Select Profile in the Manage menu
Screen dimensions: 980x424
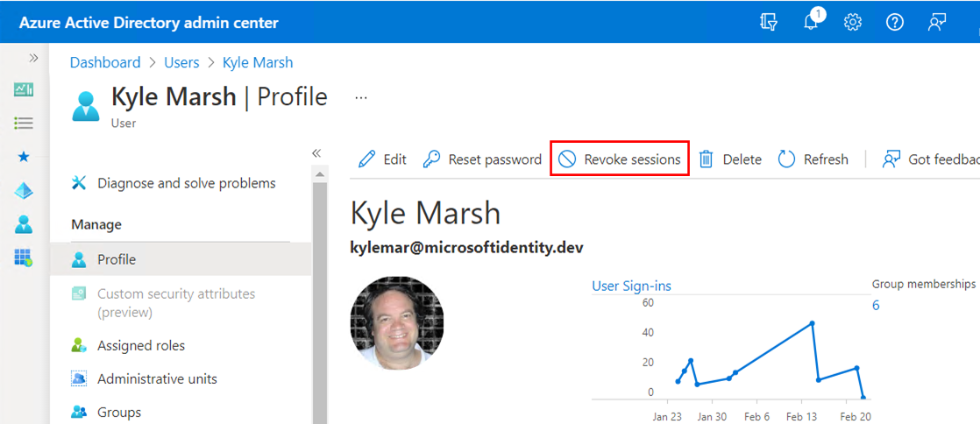click(x=181, y=259)
